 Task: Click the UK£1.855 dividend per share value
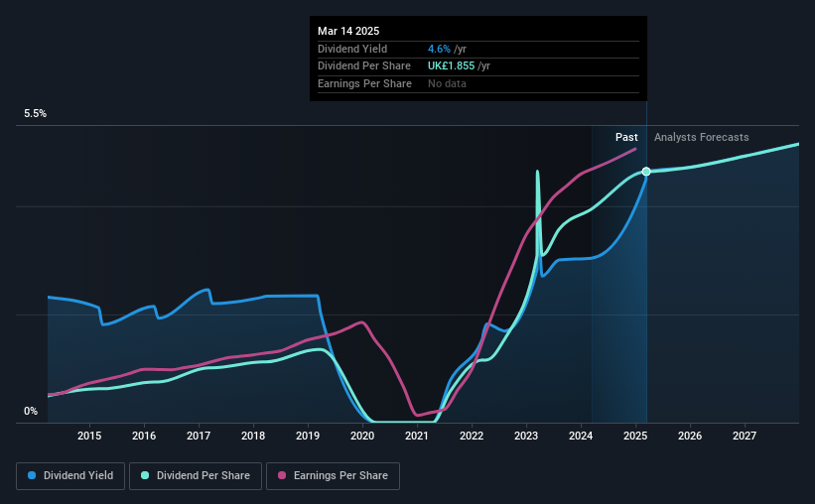click(x=451, y=66)
